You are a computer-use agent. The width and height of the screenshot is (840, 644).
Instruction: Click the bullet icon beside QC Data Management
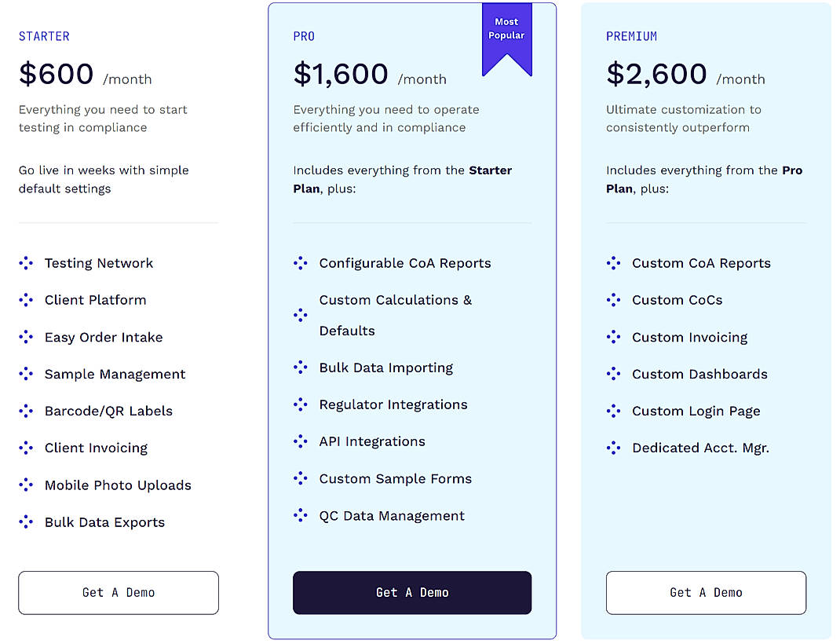[300, 515]
